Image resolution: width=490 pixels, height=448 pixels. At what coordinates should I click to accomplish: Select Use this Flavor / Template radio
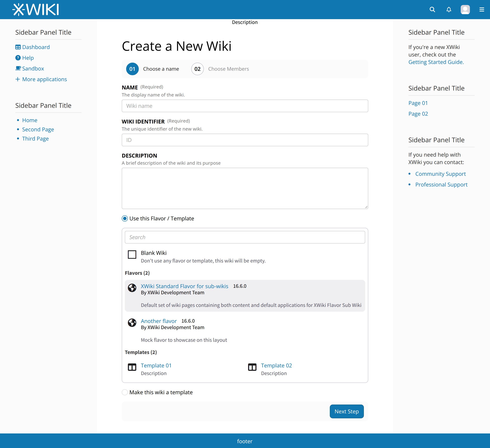125,218
